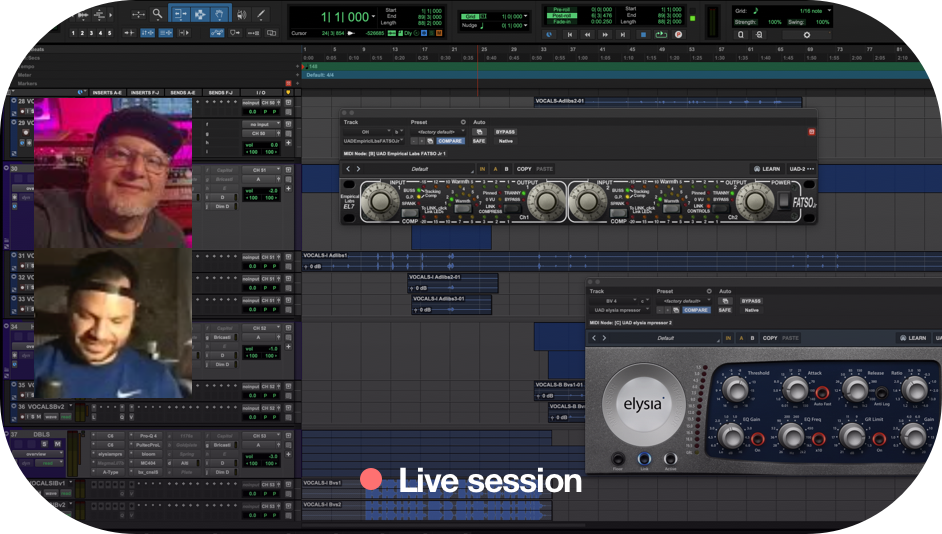Recall zoom preset 3
942x534 pixels.
pyautogui.click(x=91, y=33)
